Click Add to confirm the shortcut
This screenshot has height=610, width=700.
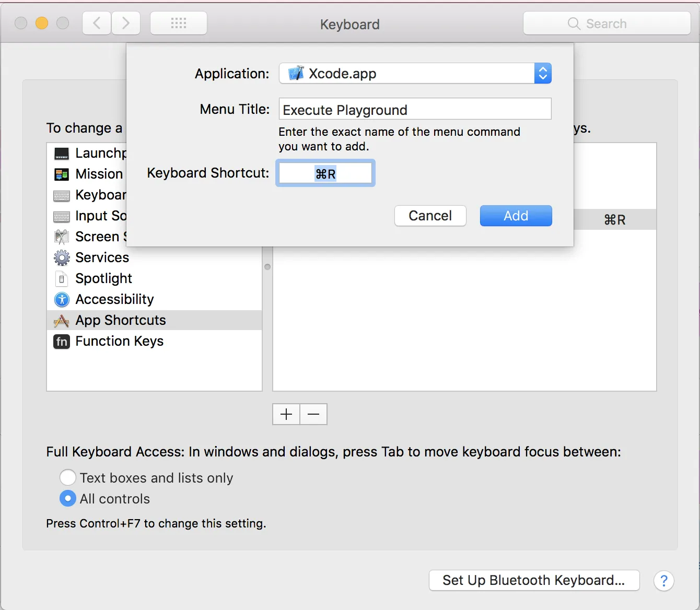(516, 216)
